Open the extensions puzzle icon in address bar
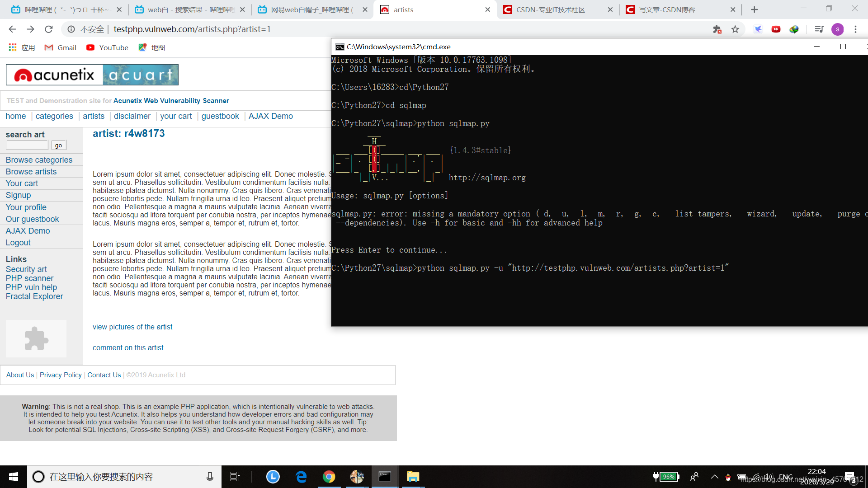Screen dimensions: 868x488 (x=717, y=29)
